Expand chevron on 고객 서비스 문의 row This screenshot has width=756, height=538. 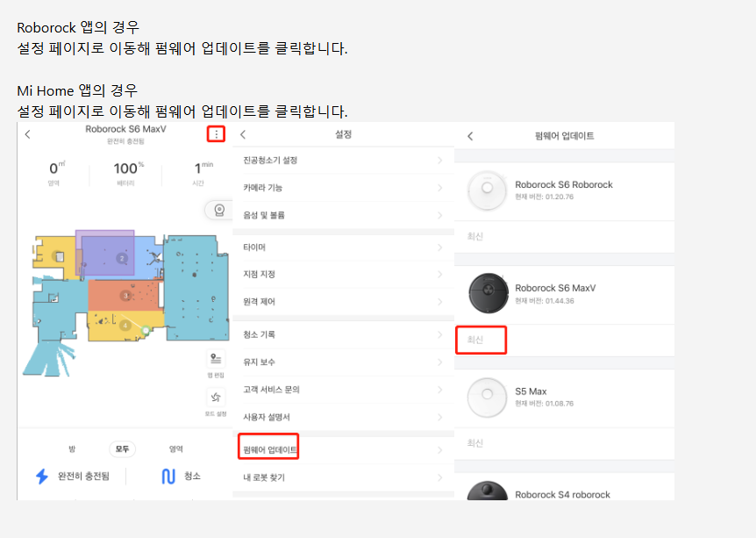click(x=439, y=390)
